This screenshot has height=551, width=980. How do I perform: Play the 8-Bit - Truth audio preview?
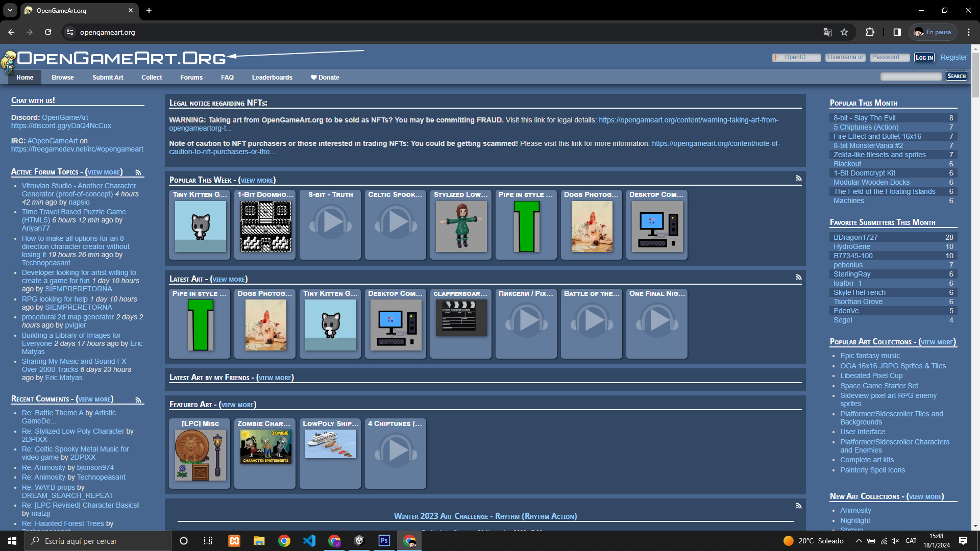click(330, 222)
